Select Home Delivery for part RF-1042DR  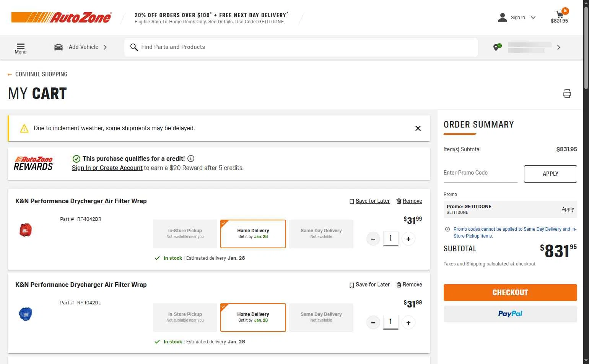[253, 234]
